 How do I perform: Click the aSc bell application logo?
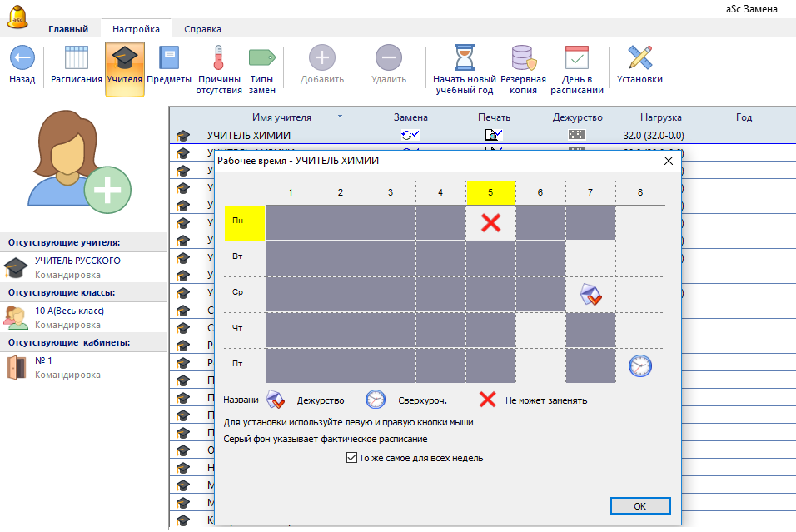pyautogui.click(x=17, y=17)
